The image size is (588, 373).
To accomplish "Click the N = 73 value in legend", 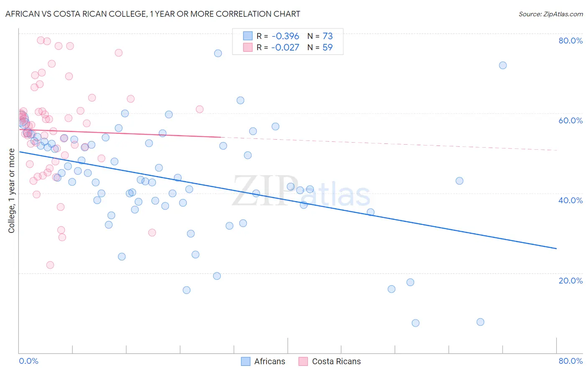I will coord(320,36).
